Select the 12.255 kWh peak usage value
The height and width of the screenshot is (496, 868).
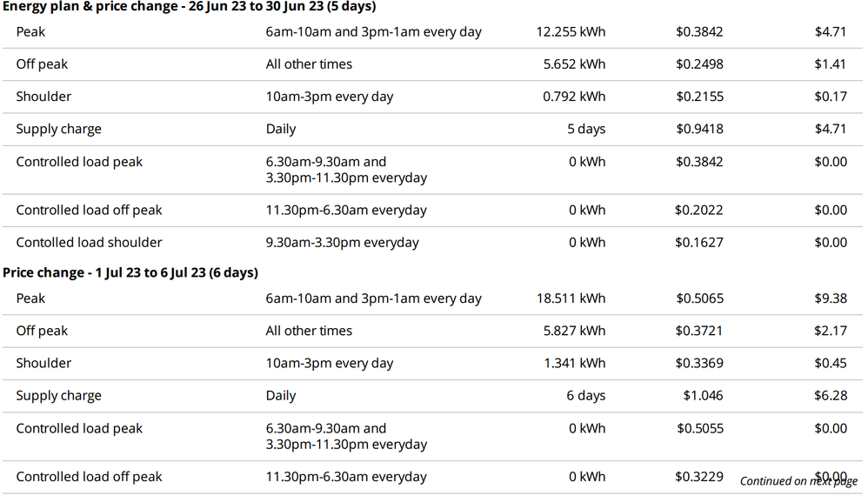pyautogui.click(x=571, y=32)
